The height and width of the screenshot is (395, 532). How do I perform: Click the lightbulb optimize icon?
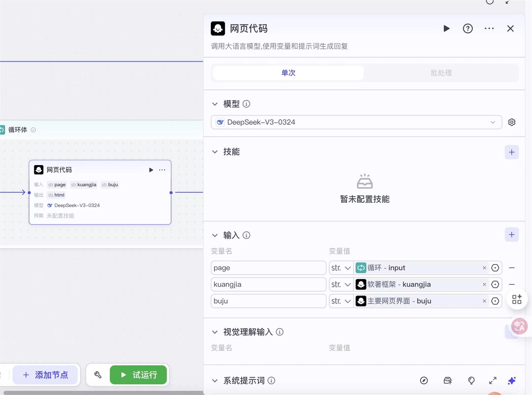[x=471, y=380]
